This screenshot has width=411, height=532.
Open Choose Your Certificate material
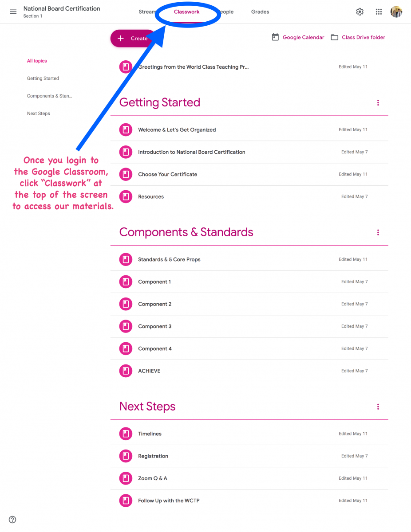click(249, 174)
